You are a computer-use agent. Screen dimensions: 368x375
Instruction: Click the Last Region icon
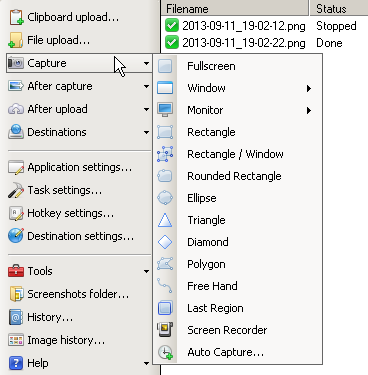[x=165, y=308]
